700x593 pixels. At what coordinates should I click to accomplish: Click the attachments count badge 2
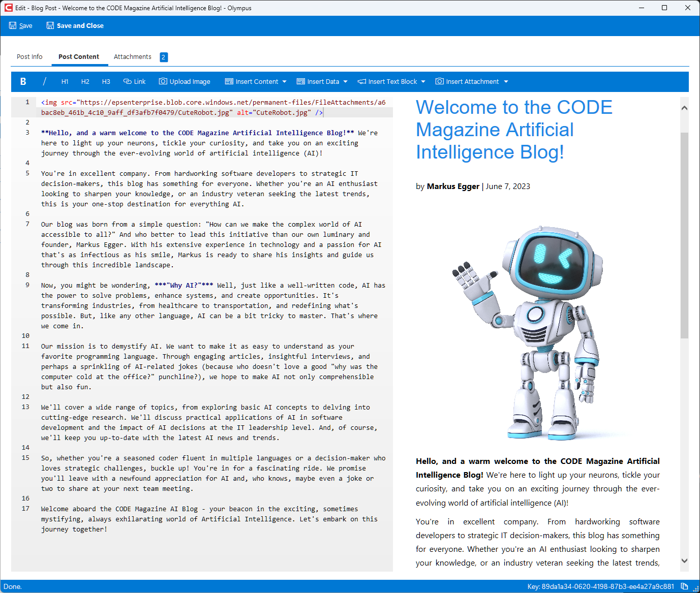point(164,57)
